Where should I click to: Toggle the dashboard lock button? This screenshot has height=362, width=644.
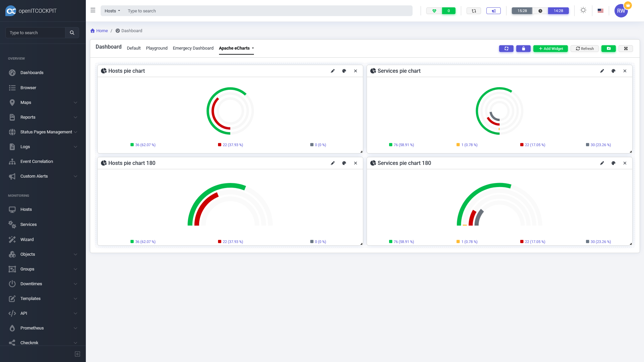click(523, 49)
